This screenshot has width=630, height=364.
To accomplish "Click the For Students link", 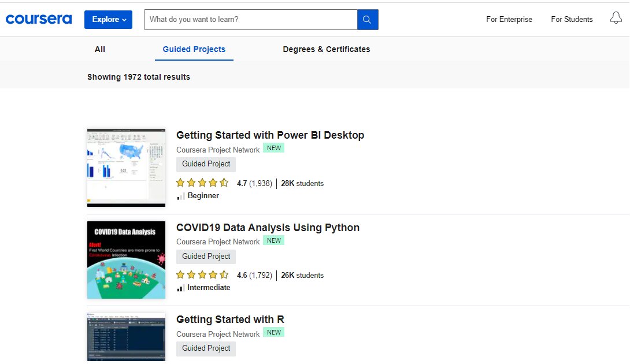I will coord(572,19).
